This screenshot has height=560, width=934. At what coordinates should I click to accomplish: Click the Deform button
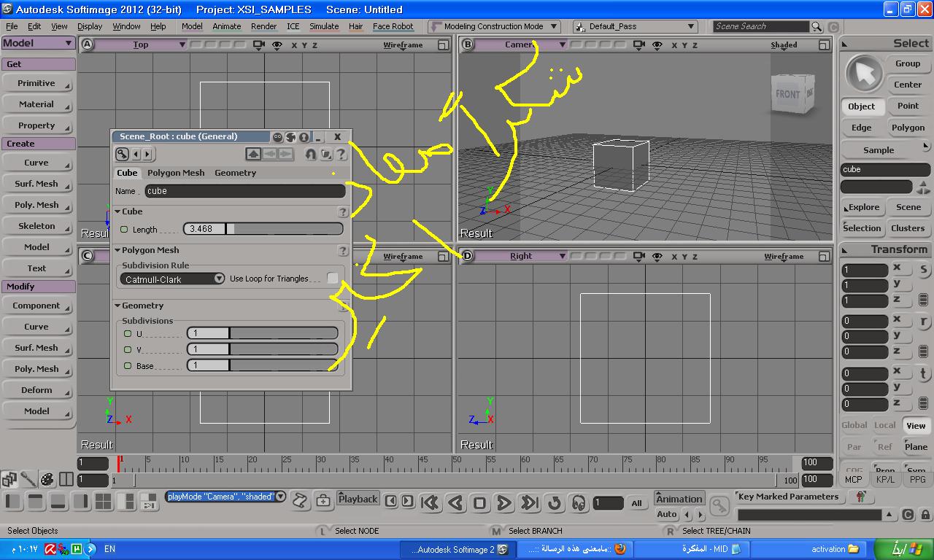(x=36, y=390)
